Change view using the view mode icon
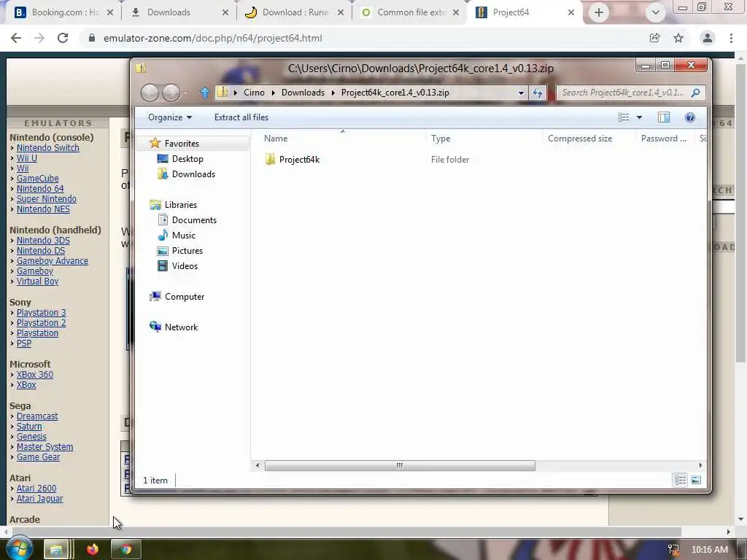 click(x=623, y=117)
